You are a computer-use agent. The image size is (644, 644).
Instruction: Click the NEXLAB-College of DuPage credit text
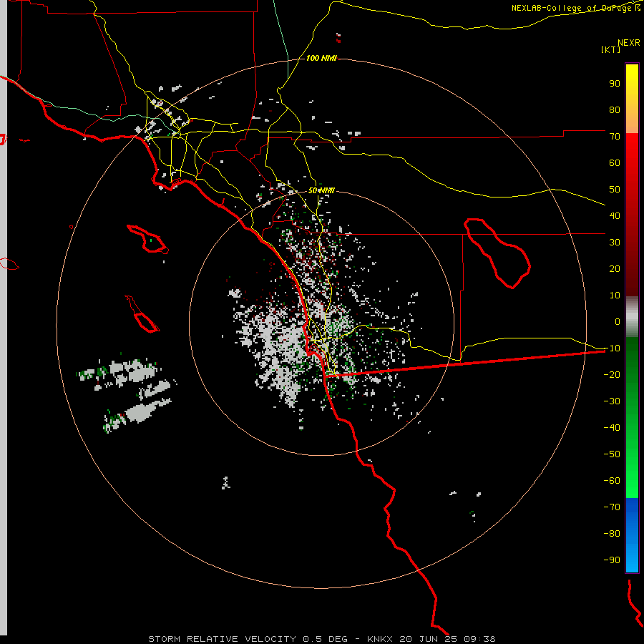pos(575,8)
